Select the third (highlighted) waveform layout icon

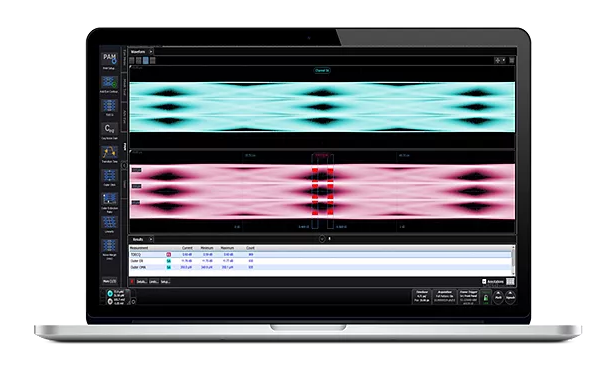point(146,60)
